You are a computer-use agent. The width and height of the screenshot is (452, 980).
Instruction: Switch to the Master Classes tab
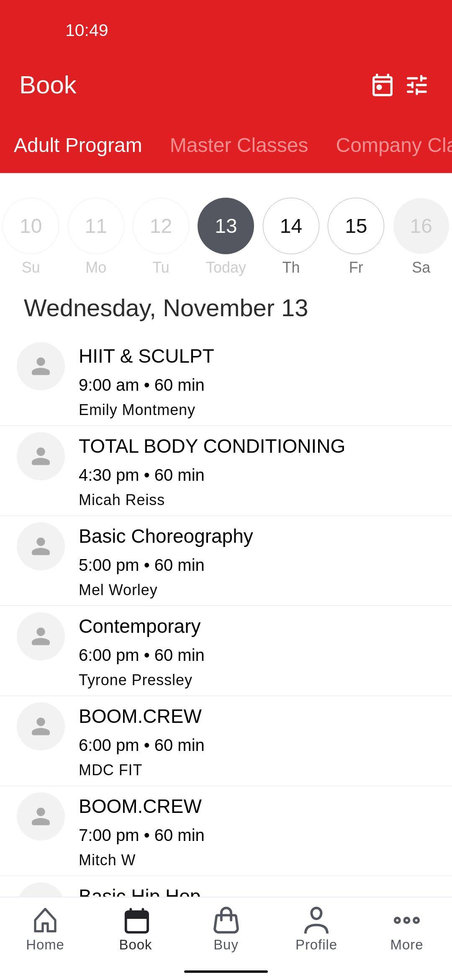239,145
